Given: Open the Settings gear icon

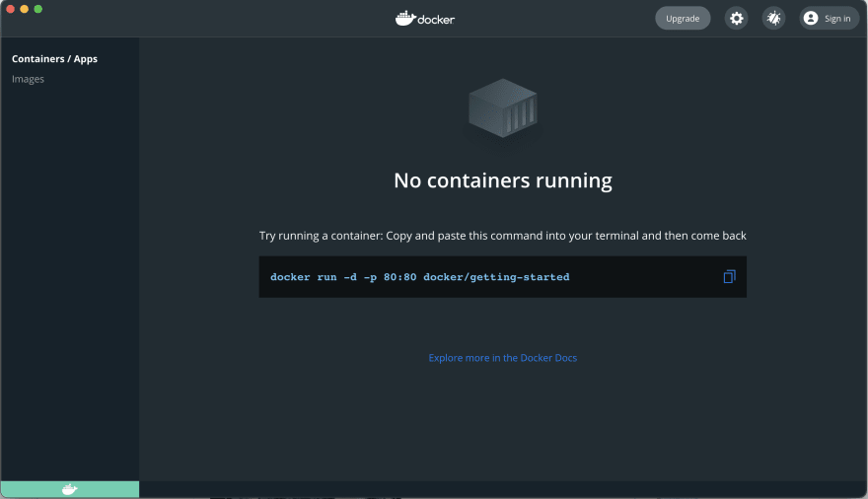Looking at the screenshot, I should [736, 19].
